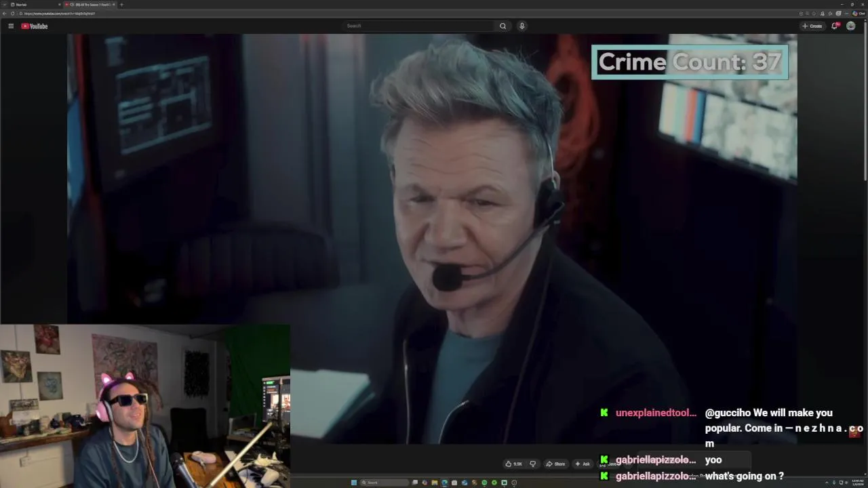The height and width of the screenshot is (488, 868).
Task: Click chat message 'what's going on ?'
Action: 745,476
